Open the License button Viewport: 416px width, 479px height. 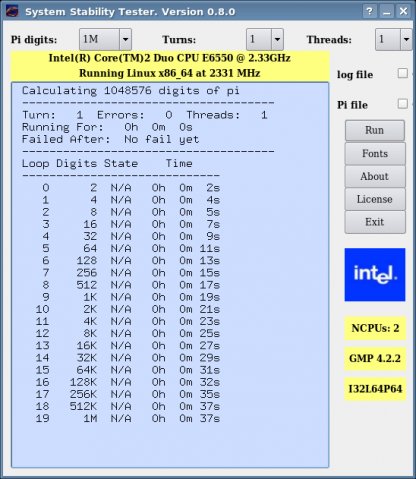pyautogui.click(x=375, y=199)
